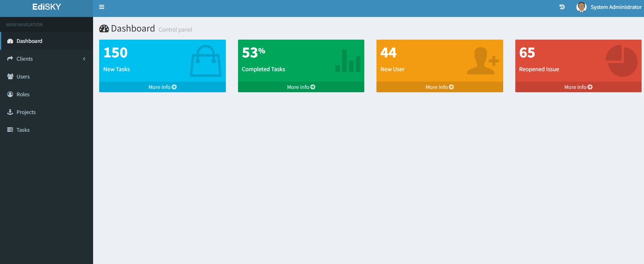Viewport: 644px width, 264px height.
Task: Click More info under Completed Tasks
Action: [301, 87]
